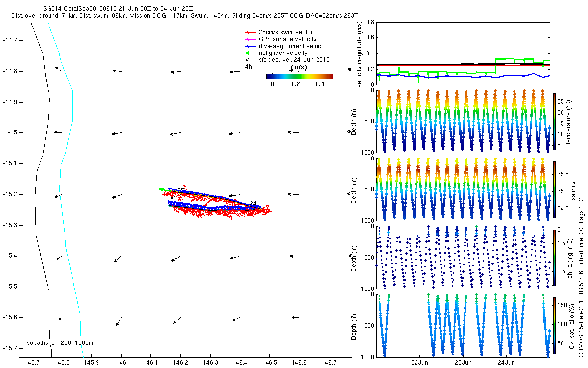Click the temperature (°C) colorbar
The width and height of the screenshot is (588, 368).
pos(554,121)
